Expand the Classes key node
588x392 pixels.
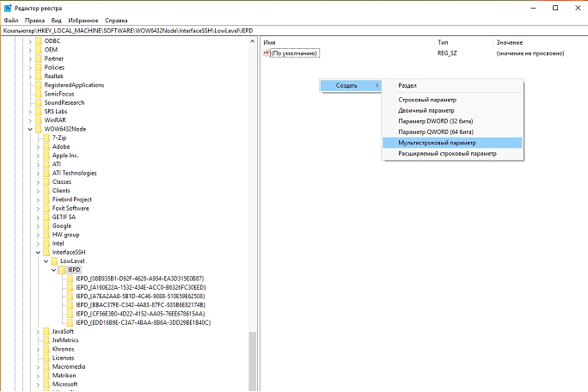[x=37, y=181]
